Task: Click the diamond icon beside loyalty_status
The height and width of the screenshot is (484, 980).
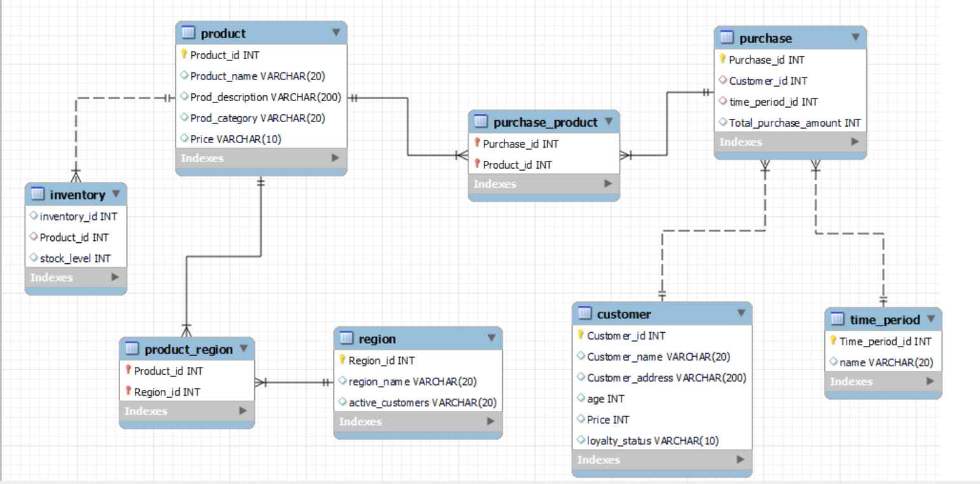Action: [x=581, y=440]
